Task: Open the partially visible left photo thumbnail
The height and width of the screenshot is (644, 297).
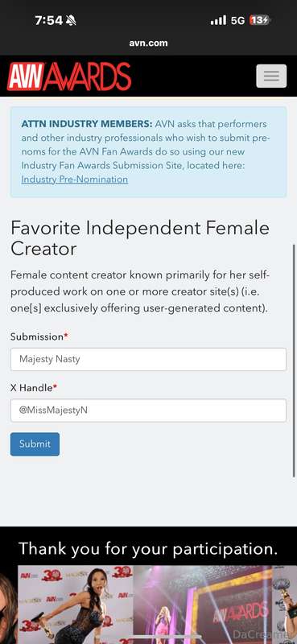Action: pos(8,605)
